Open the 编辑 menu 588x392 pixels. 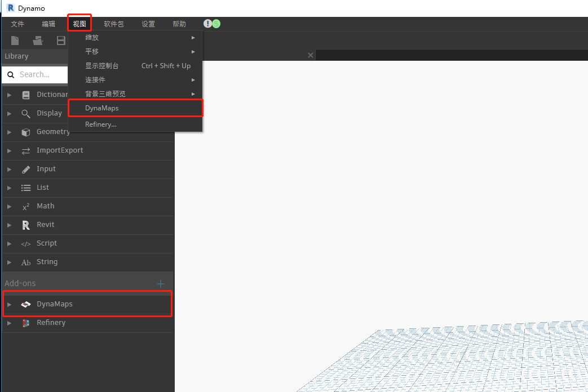coord(48,24)
